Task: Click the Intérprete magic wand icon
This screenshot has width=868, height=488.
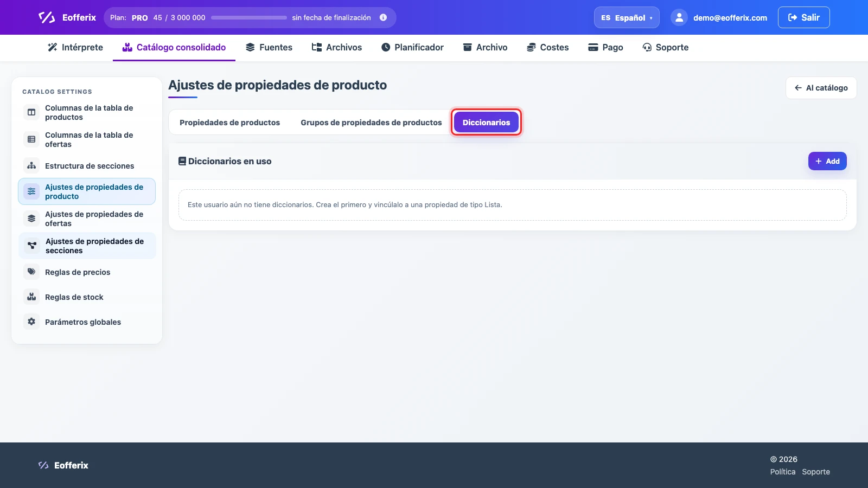Action: (x=53, y=47)
